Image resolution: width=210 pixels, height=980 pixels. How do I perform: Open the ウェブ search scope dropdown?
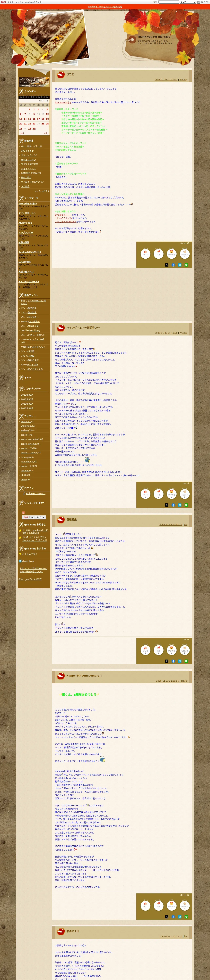(188, 2)
